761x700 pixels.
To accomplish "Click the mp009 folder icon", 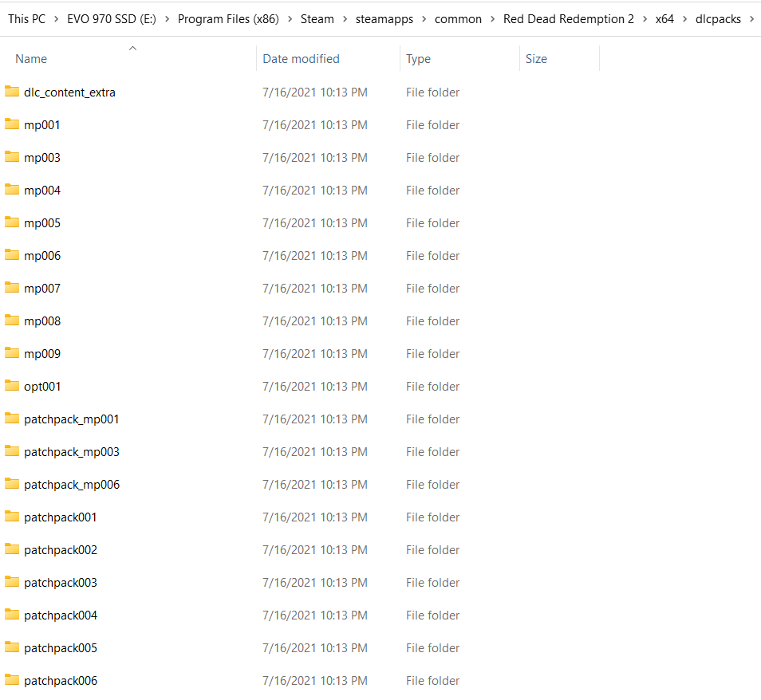I will point(12,352).
